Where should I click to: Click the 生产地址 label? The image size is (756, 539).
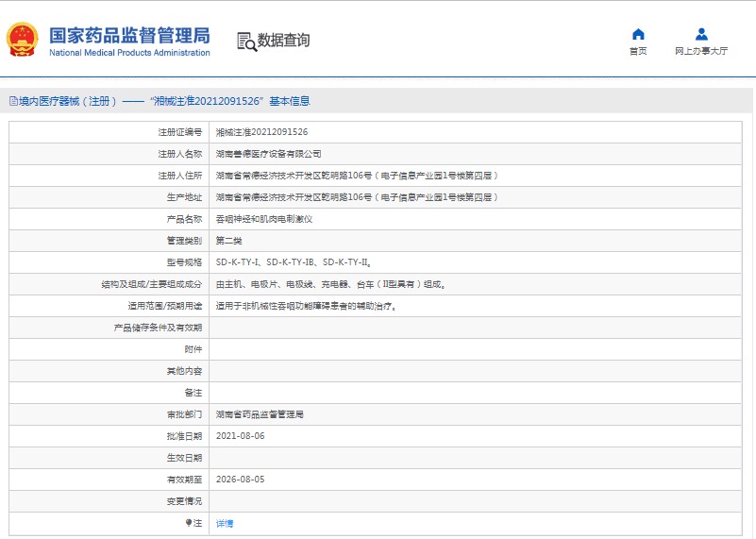pyautogui.click(x=184, y=197)
